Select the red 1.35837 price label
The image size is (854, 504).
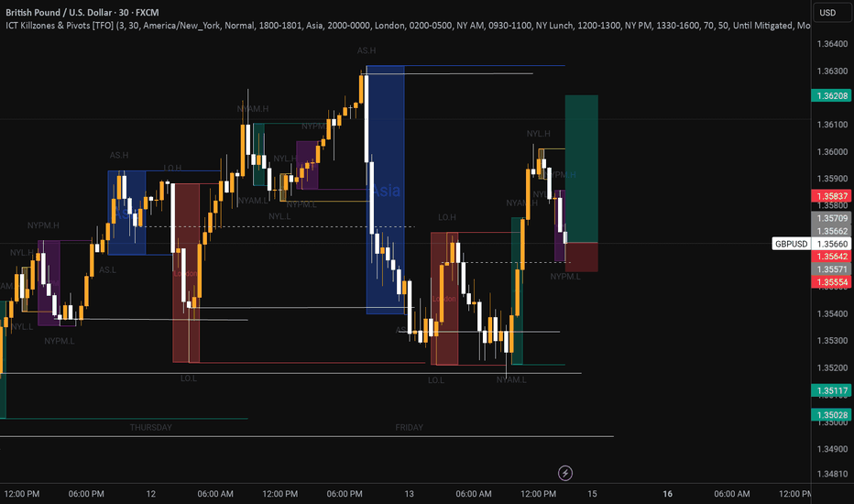point(832,195)
